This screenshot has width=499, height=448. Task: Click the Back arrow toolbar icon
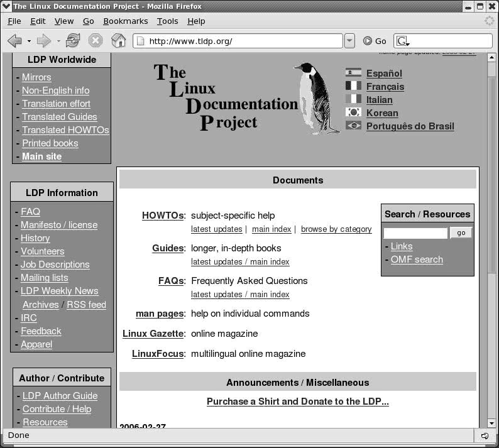14,41
